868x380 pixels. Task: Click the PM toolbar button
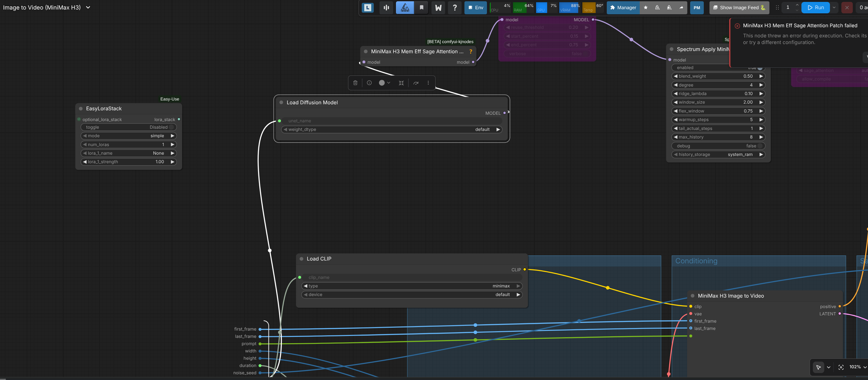(x=697, y=7)
